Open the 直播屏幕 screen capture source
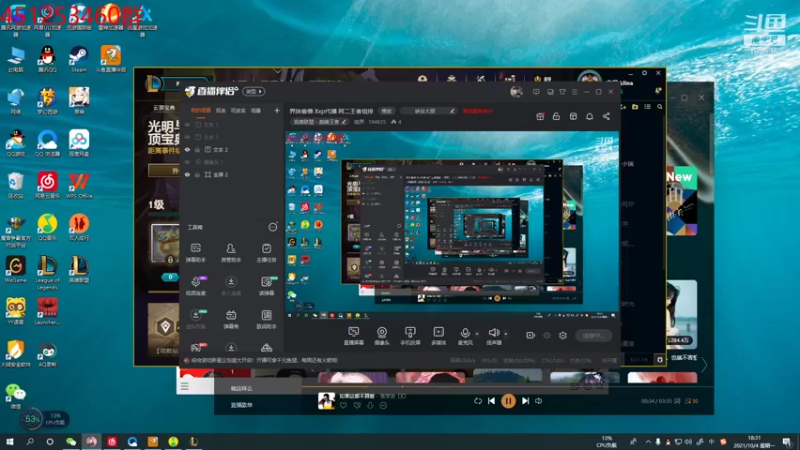 [354, 336]
